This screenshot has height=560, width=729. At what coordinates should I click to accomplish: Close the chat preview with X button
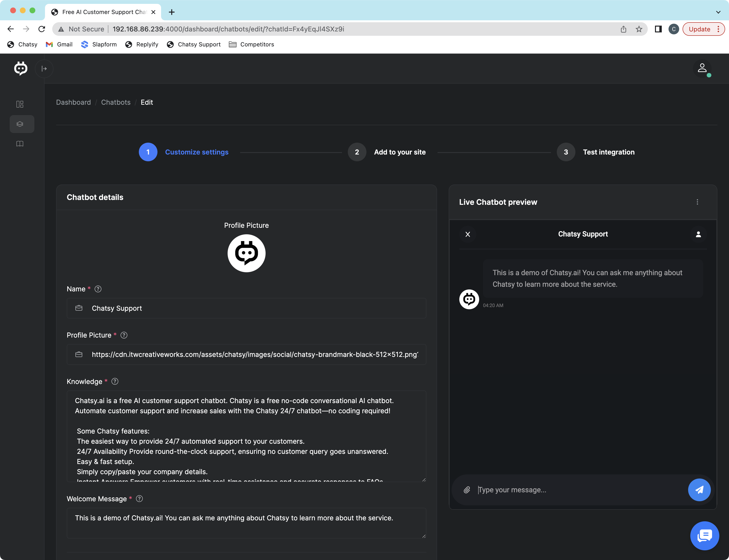click(468, 234)
